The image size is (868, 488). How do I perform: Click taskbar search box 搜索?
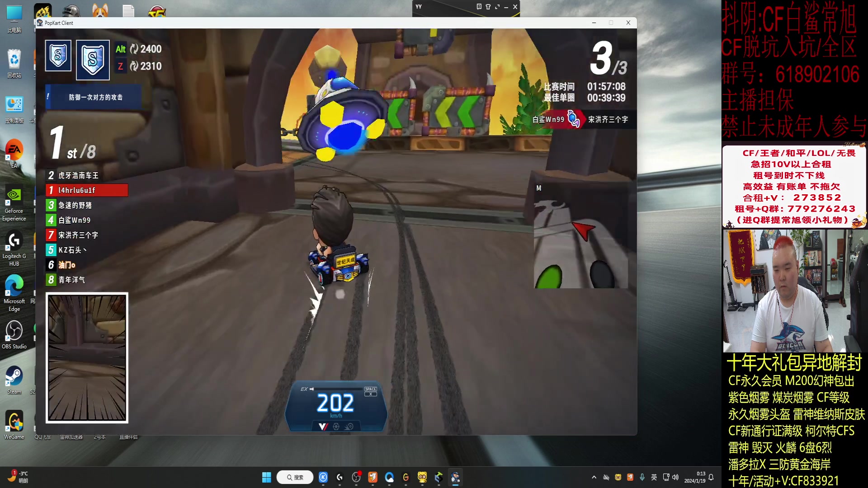click(295, 477)
